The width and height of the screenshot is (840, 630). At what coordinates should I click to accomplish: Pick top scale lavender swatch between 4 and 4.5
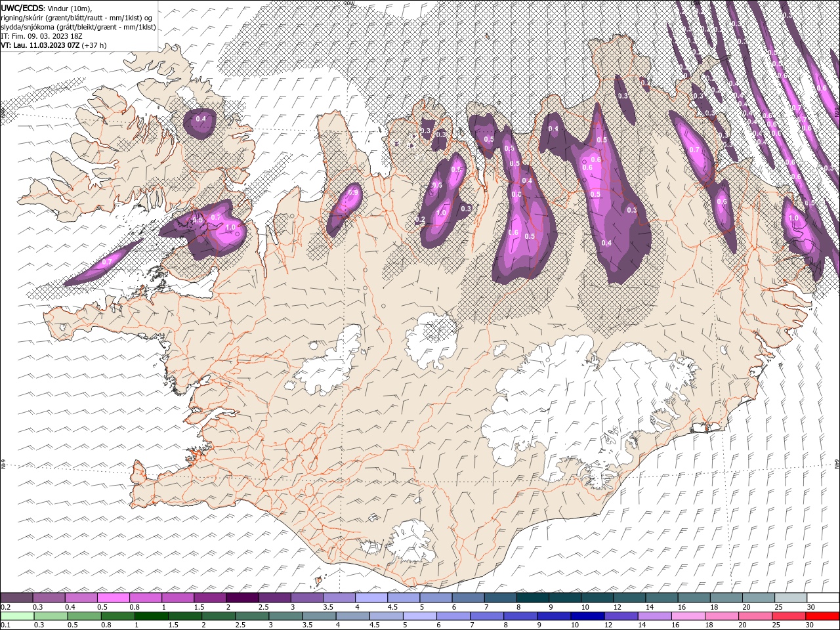click(372, 597)
